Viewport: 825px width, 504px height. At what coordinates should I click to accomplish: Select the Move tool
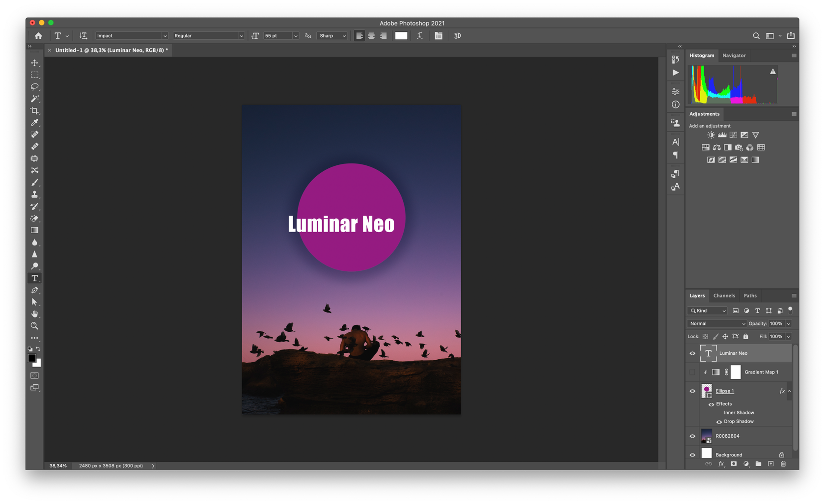pos(34,63)
